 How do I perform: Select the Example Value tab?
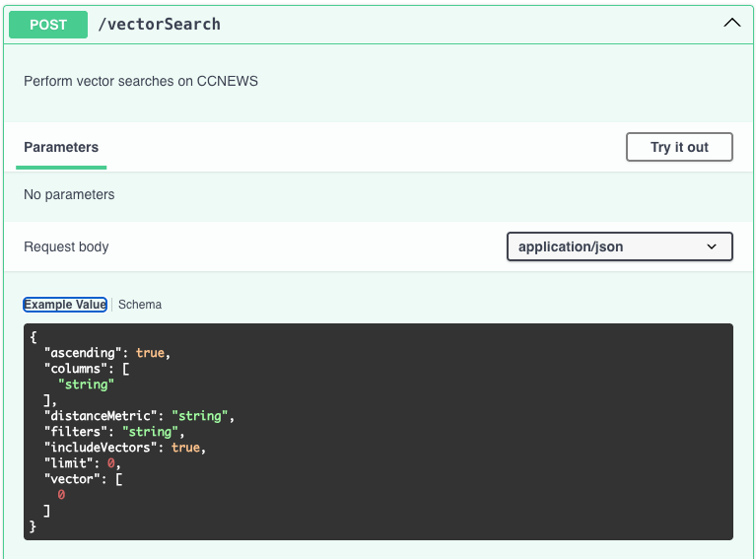click(65, 305)
